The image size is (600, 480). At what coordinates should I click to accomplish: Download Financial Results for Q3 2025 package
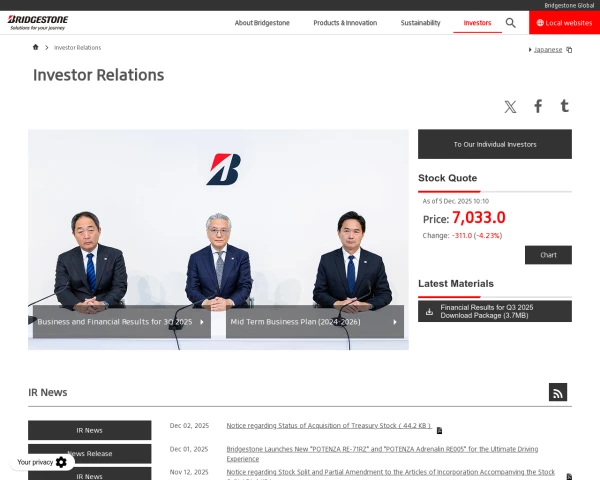click(x=495, y=311)
